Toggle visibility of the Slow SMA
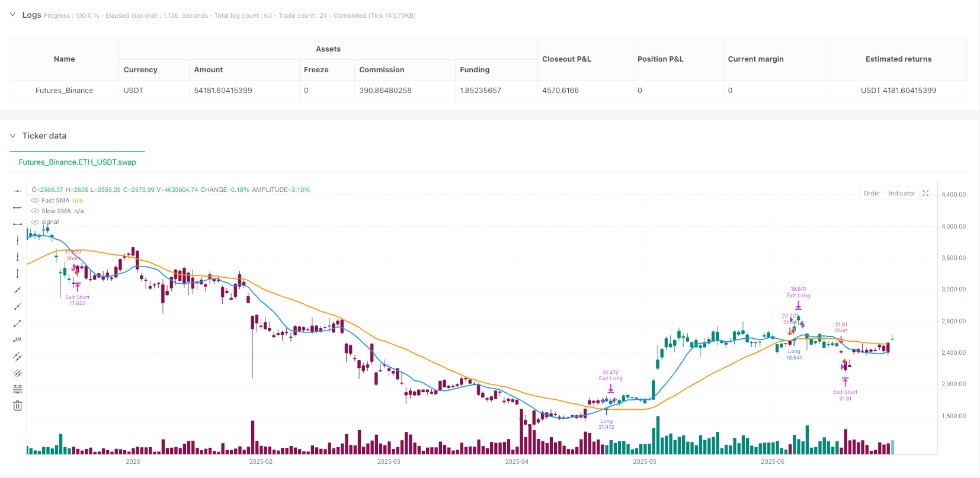This screenshot has height=478, width=980. [35, 211]
